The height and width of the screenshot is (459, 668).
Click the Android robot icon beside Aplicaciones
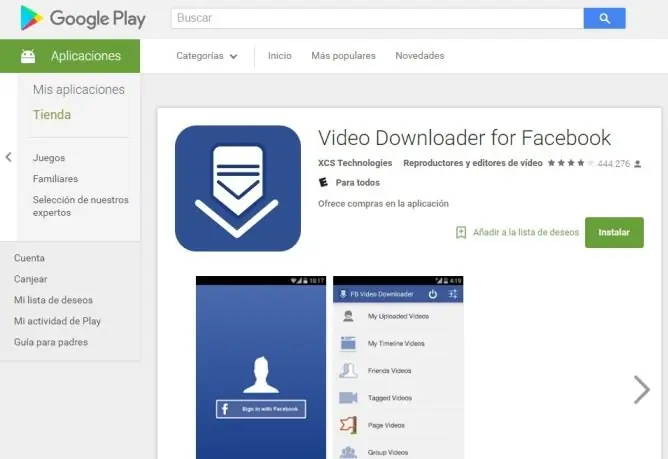point(28,56)
